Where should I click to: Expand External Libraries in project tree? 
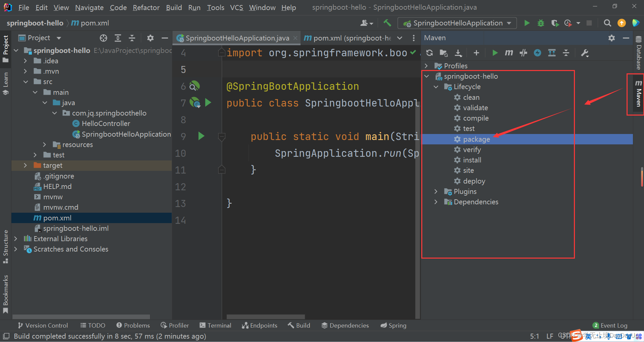(x=16, y=238)
